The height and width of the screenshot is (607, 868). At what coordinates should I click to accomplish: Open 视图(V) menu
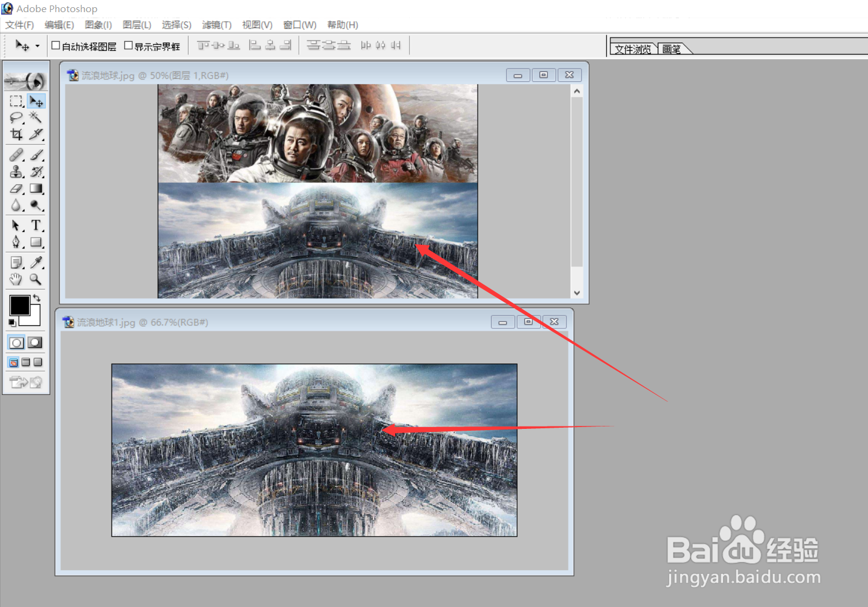[x=257, y=25]
